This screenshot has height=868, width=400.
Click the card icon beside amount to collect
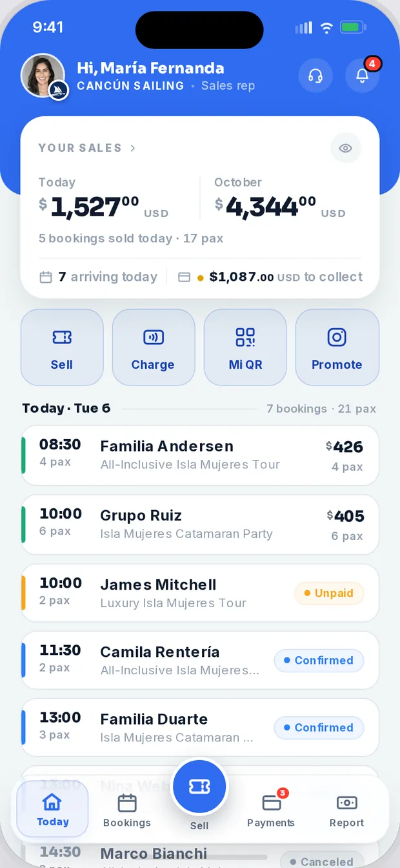click(x=184, y=277)
